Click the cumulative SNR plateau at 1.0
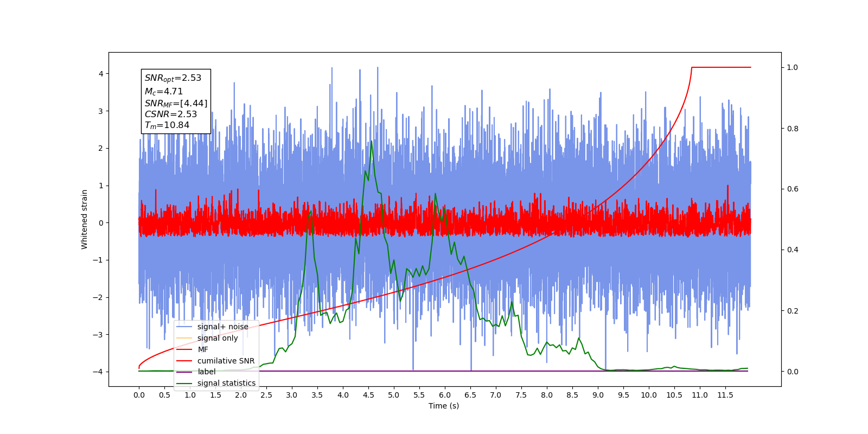Screen dimensions: 868x434 pos(722,67)
